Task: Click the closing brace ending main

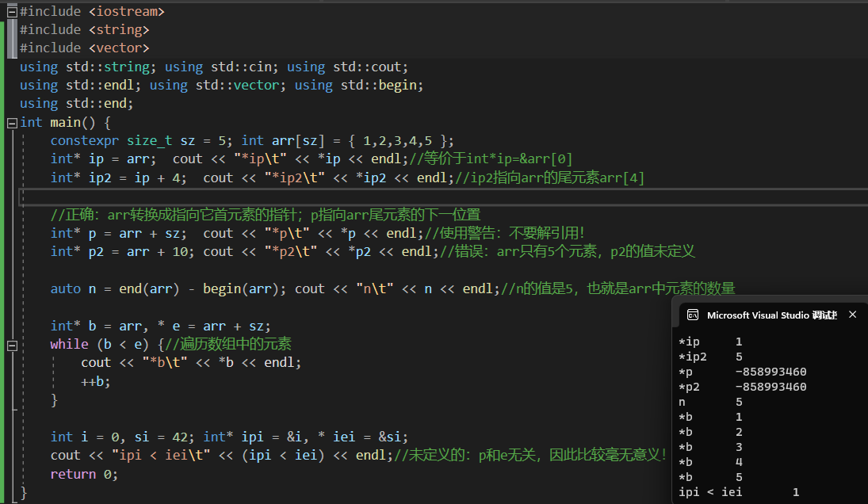Action: coord(24,493)
